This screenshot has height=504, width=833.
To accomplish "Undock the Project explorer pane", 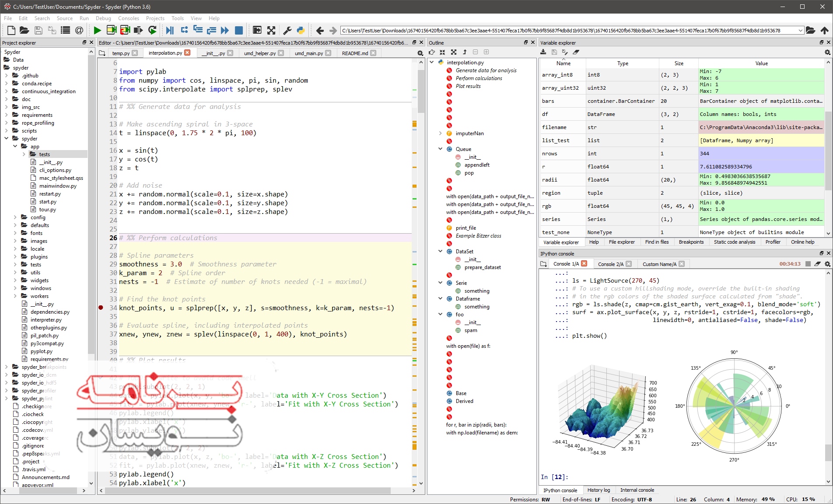I will pos(84,42).
